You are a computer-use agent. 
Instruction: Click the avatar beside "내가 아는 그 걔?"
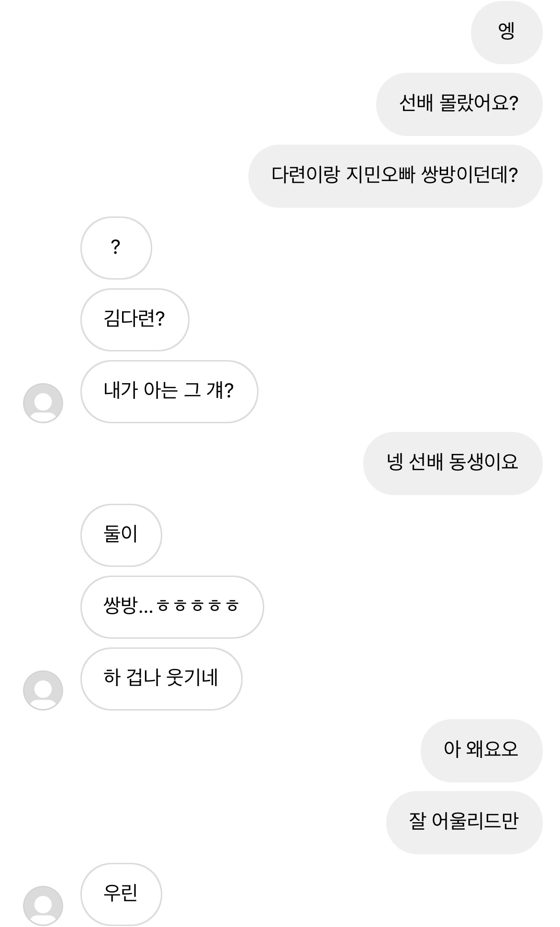(43, 403)
